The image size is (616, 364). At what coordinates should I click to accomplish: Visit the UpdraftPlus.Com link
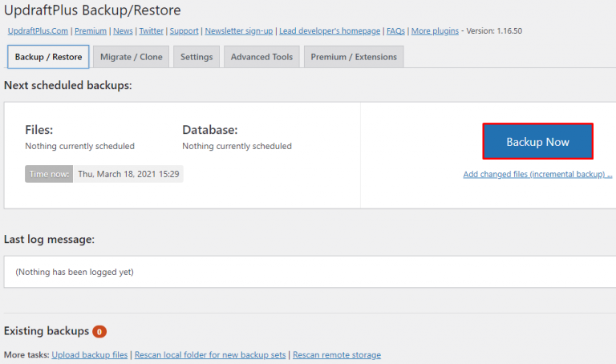click(x=38, y=31)
